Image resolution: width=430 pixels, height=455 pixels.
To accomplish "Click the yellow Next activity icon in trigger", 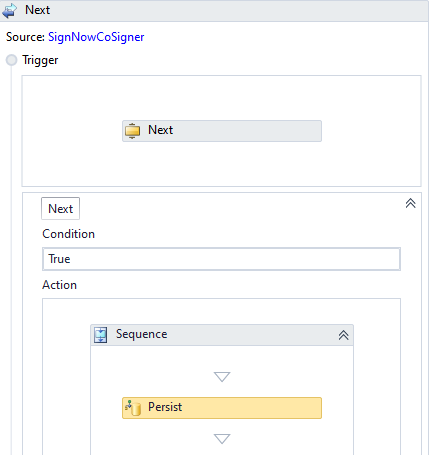I will coord(132,131).
